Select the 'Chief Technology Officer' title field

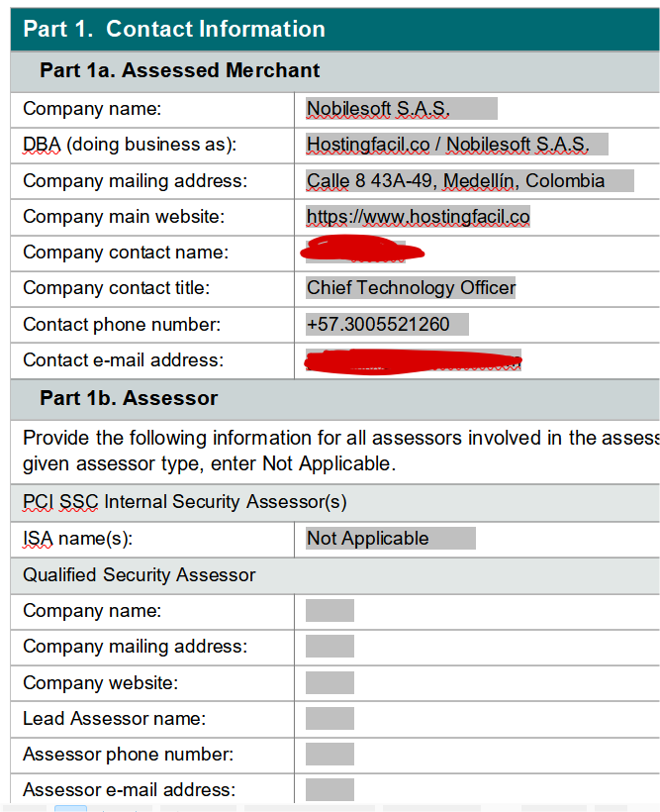coord(411,288)
